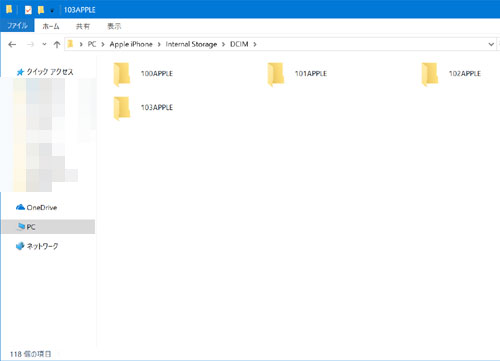Expand the chevron before PC in path

coord(81,44)
